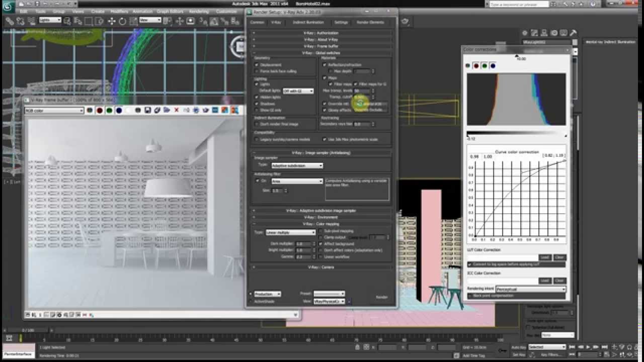Viewport: 644px width, 362px height.
Task: Open the Preset dropdown in Render Setup
Action: (329, 294)
